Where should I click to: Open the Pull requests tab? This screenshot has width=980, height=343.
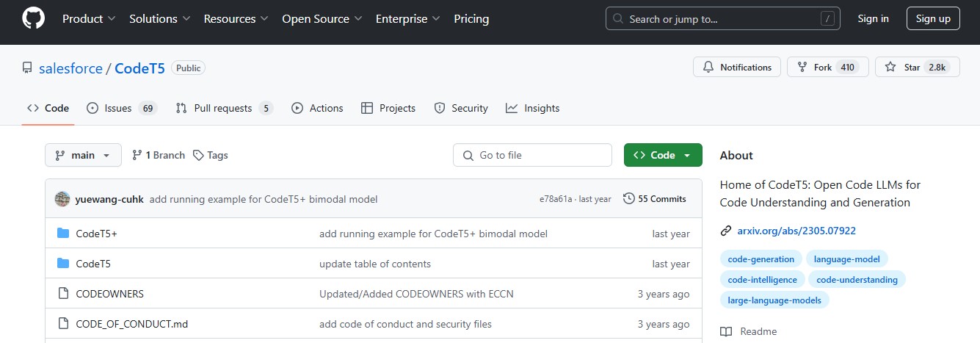pos(225,108)
